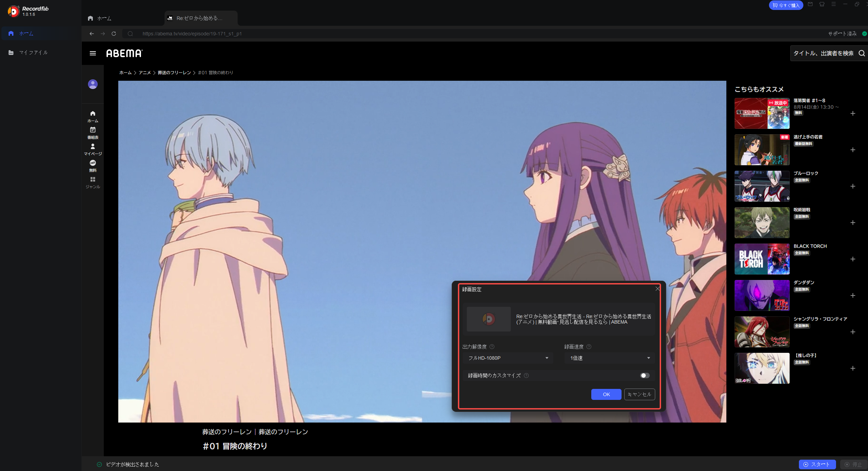Click the ABEMA logo
868x471 pixels.
point(124,53)
